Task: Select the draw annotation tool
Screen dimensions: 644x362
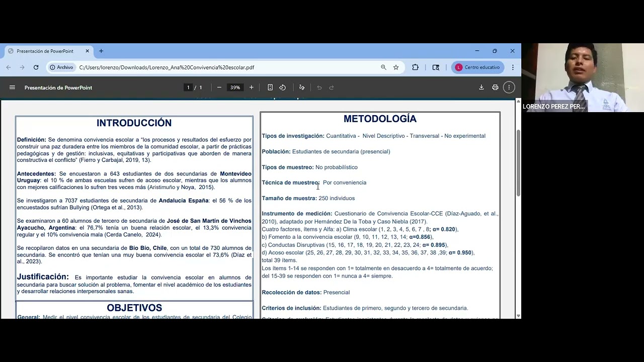Action: pyautogui.click(x=302, y=87)
